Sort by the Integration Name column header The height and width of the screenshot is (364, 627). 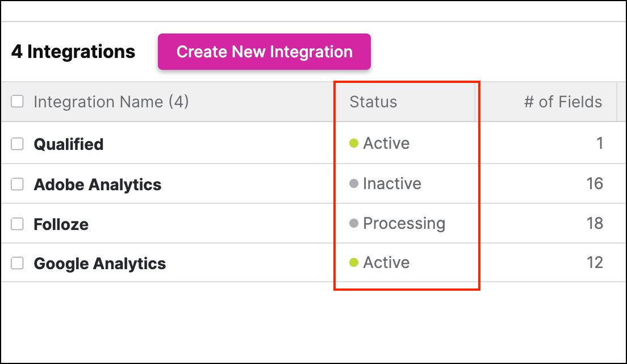coord(111,102)
